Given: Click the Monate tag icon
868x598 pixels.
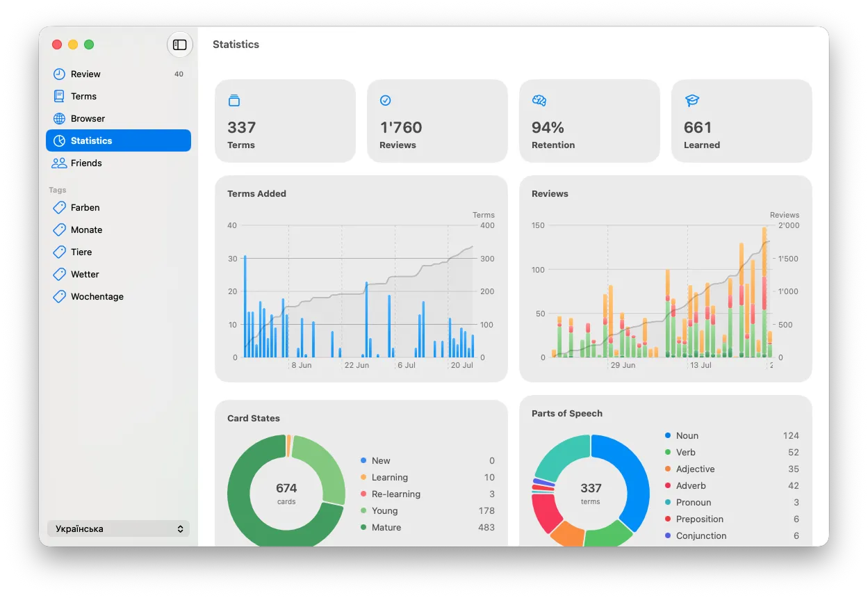Looking at the screenshot, I should [x=60, y=229].
